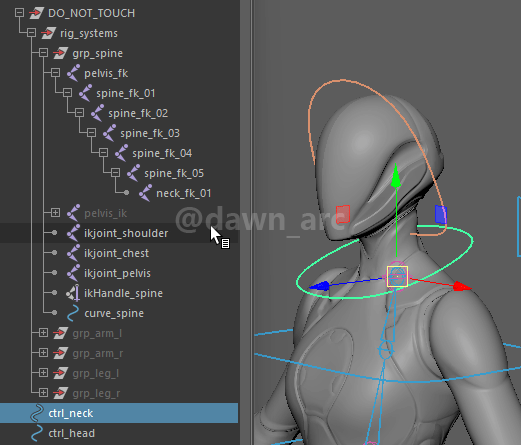The image size is (521, 445).
Task: Click the ctrl_neck curve icon
Action: tap(37, 413)
